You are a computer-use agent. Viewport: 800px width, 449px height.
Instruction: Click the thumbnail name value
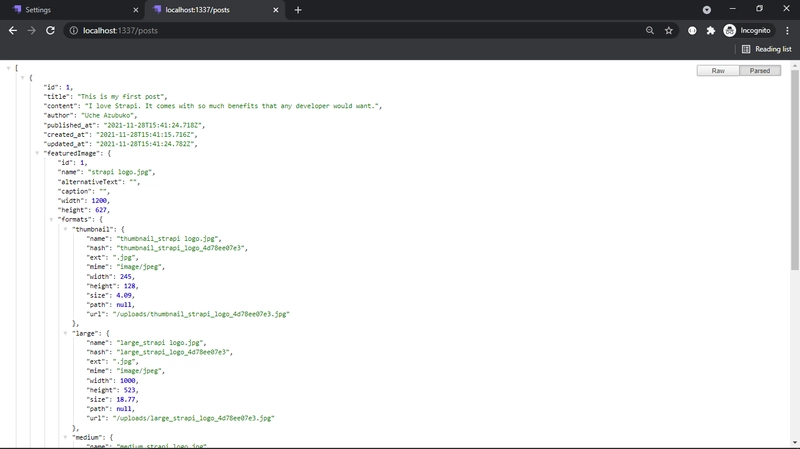pos(167,239)
